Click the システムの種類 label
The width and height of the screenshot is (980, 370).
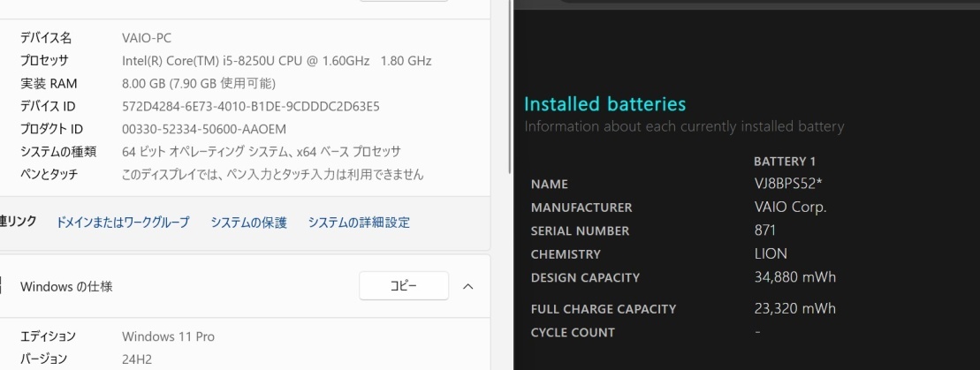(x=58, y=152)
